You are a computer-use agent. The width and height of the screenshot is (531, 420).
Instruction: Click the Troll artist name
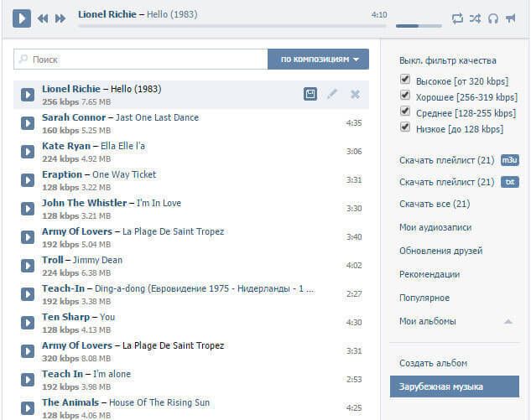pyautogui.click(x=53, y=260)
